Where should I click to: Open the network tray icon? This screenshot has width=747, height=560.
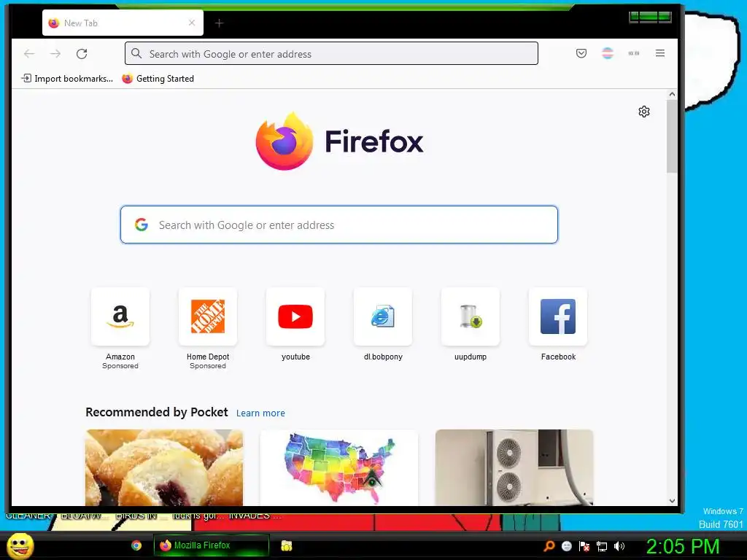[602, 546]
